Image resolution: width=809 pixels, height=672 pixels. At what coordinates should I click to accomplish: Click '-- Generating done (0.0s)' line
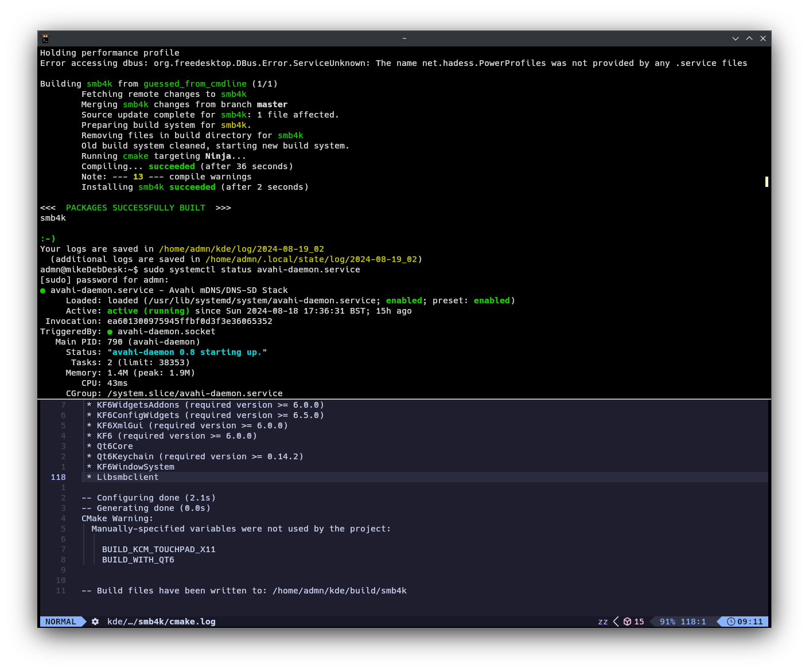(x=146, y=508)
